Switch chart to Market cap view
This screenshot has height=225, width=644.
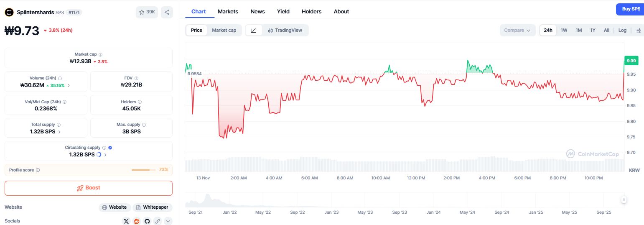[x=224, y=30]
